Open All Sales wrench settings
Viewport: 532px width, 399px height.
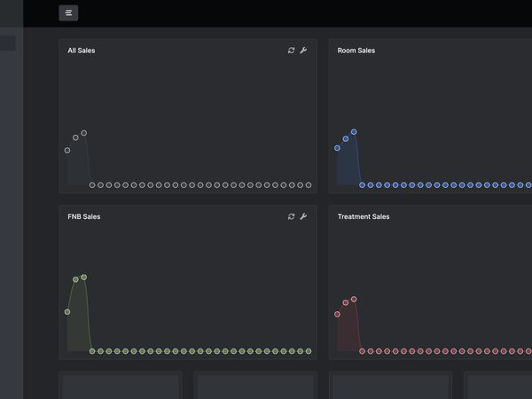pyautogui.click(x=303, y=51)
